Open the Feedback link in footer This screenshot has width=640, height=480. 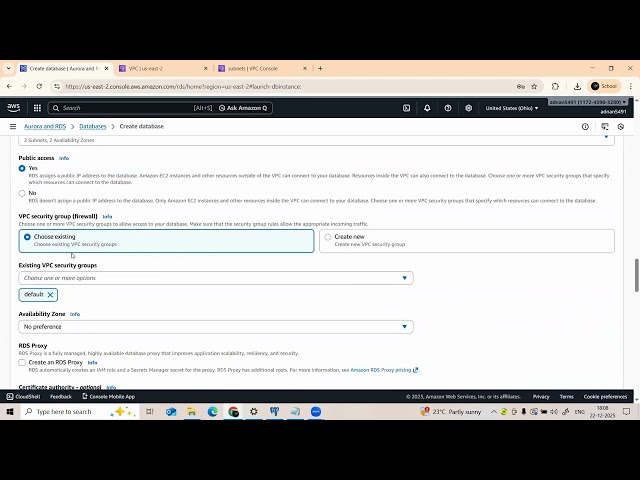[x=61, y=397]
